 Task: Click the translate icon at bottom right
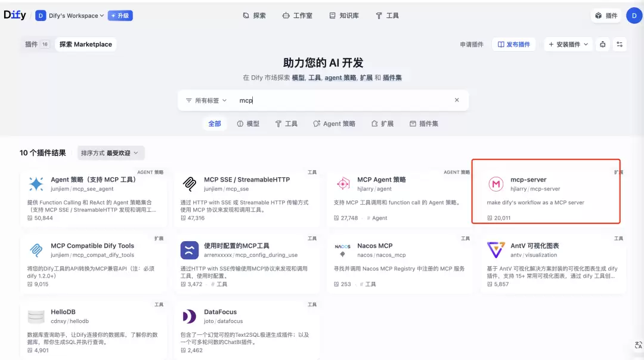click(638, 345)
